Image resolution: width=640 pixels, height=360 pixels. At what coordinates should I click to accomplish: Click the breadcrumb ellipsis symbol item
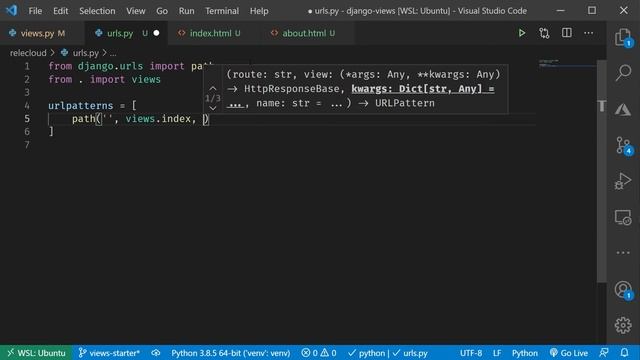click(113, 53)
